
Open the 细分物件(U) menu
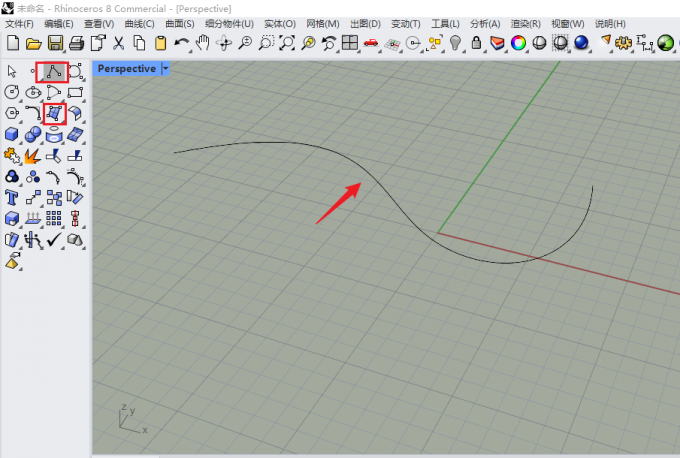[x=229, y=24]
